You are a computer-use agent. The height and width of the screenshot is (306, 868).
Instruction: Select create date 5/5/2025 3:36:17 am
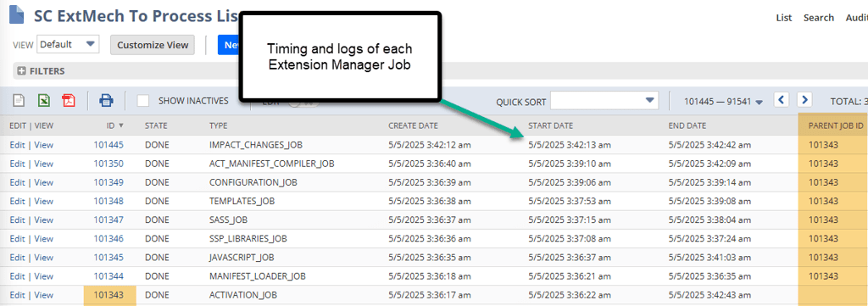[430, 295]
